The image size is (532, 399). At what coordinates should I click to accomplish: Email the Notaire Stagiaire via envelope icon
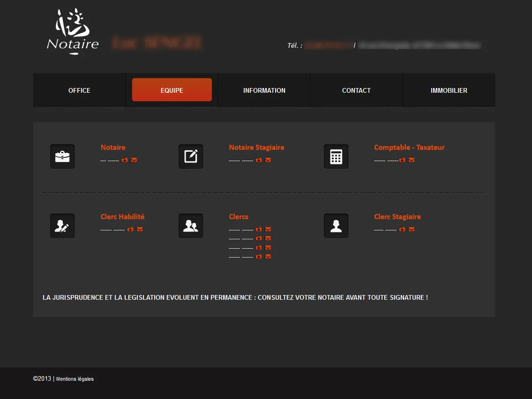pyautogui.click(x=268, y=160)
